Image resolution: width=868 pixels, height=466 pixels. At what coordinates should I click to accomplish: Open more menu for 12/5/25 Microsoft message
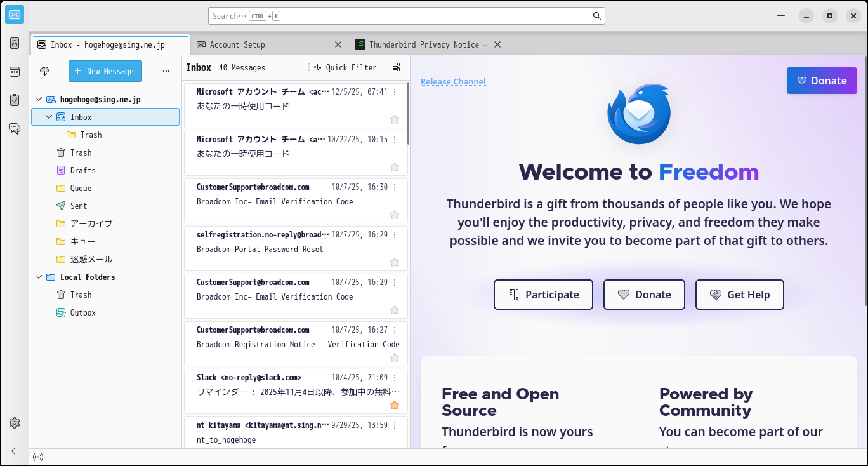point(395,91)
